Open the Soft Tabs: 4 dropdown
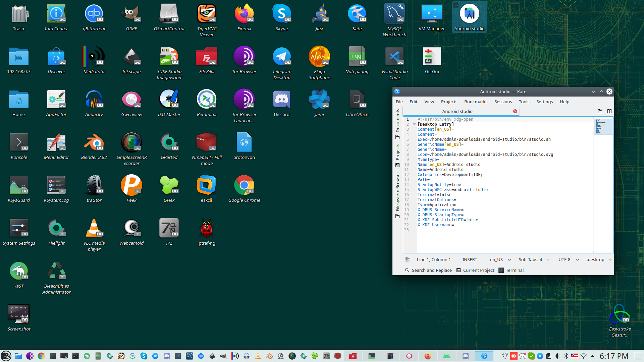This screenshot has width=644, height=362. coord(534,259)
